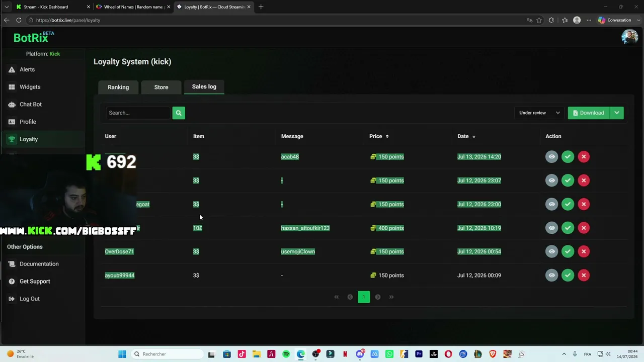Open the Alerts sidebar section
Viewport: 644px width, 362px height.
tap(27, 69)
